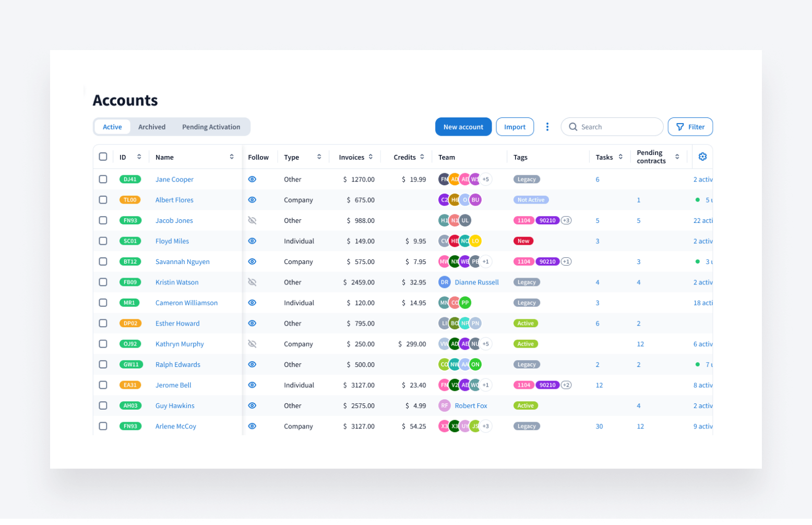This screenshot has height=525, width=812.
Task: Sort the table by Invoices column
Action: click(x=371, y=157)
